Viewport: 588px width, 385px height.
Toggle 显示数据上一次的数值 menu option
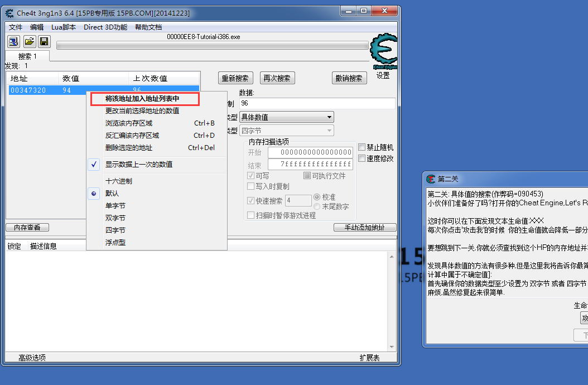(x=156, y=165)
